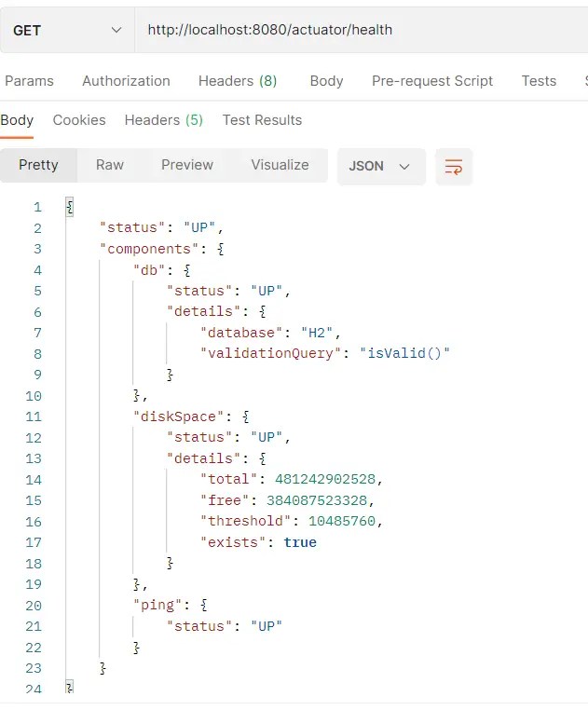View response Headers (5) tab

point(163,120)
